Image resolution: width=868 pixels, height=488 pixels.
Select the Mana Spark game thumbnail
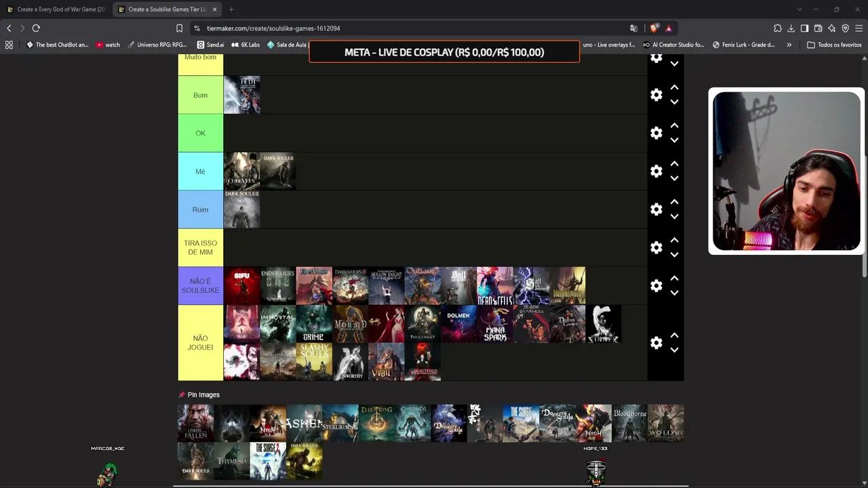pos(495,324)
